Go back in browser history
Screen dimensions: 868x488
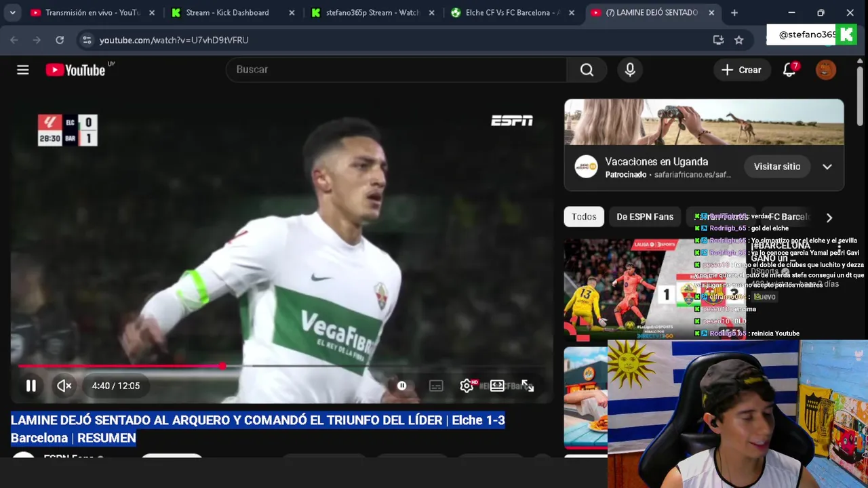(14, 40)
